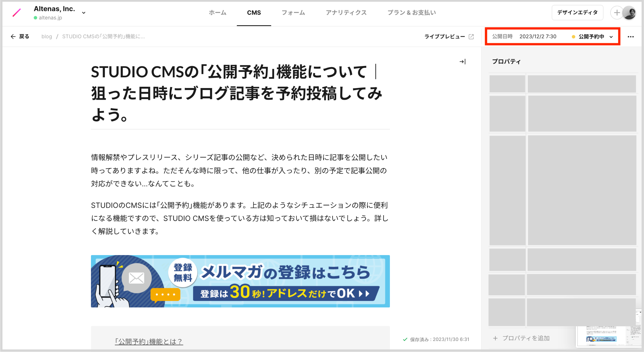Click the pink slash STUDIO logo
Viewport: 644px width, 352px height.
tap(17, 13)
